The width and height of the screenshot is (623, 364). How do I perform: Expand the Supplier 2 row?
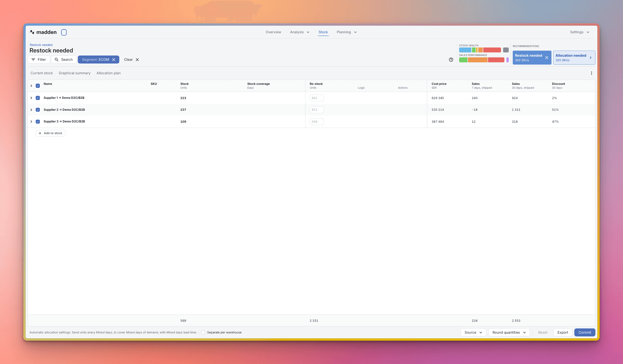coord(31,110)
